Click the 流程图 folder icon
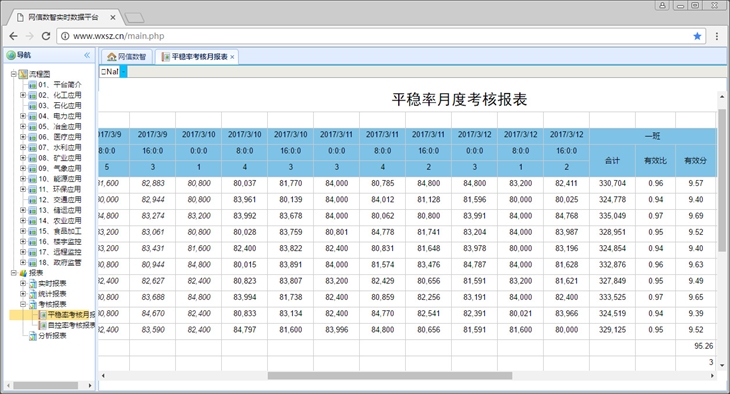The width and height of the screenshot is (730, 394). click(23, 74)
